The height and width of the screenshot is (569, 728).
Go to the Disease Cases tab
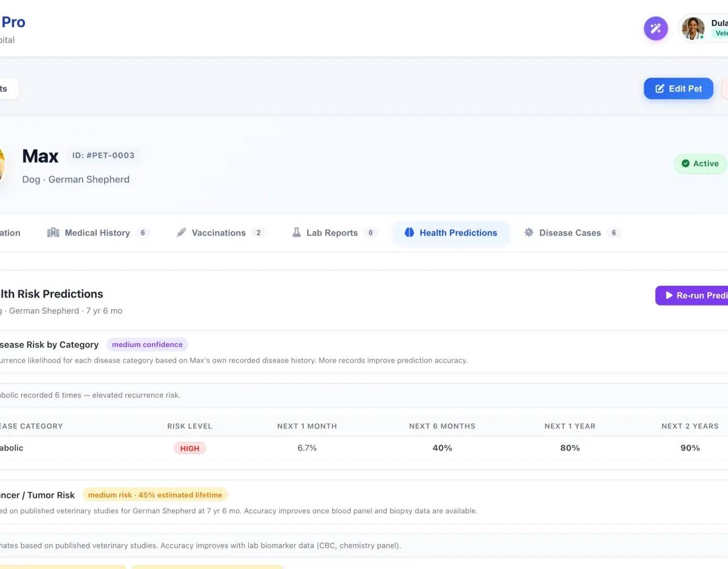click(572, 233)
